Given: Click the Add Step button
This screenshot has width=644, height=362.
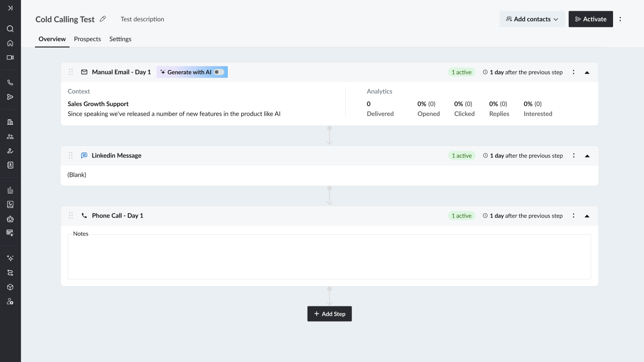Looking at the screenshot, I should pos(330,314).
